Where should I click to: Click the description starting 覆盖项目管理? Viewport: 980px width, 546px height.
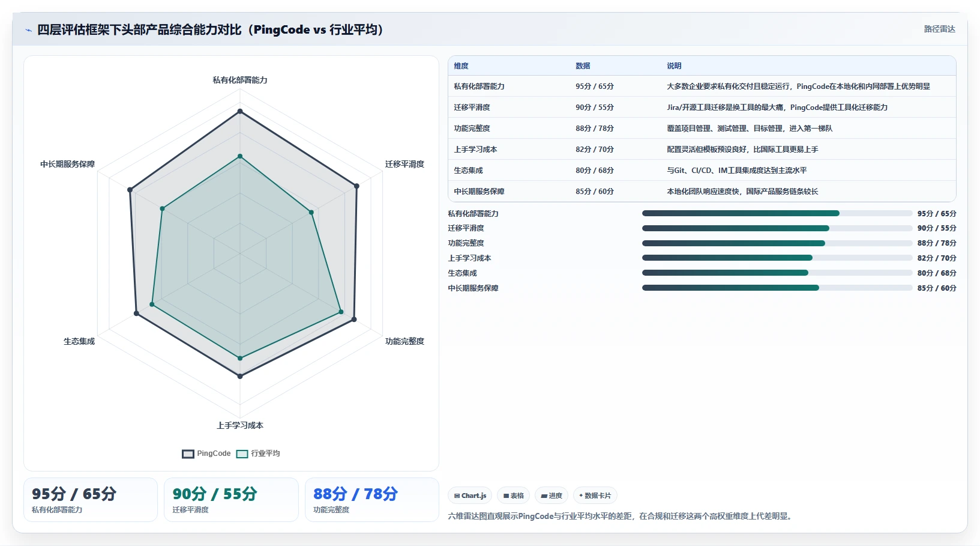750,129
